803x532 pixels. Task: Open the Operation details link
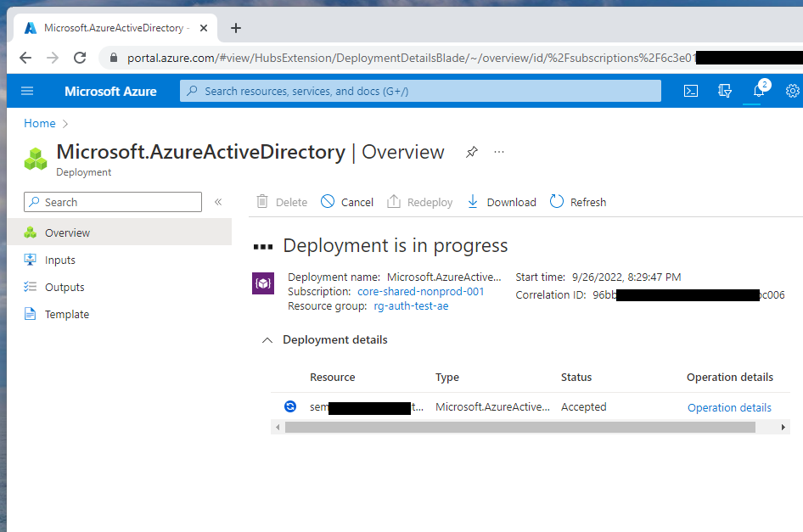point(729,407)
